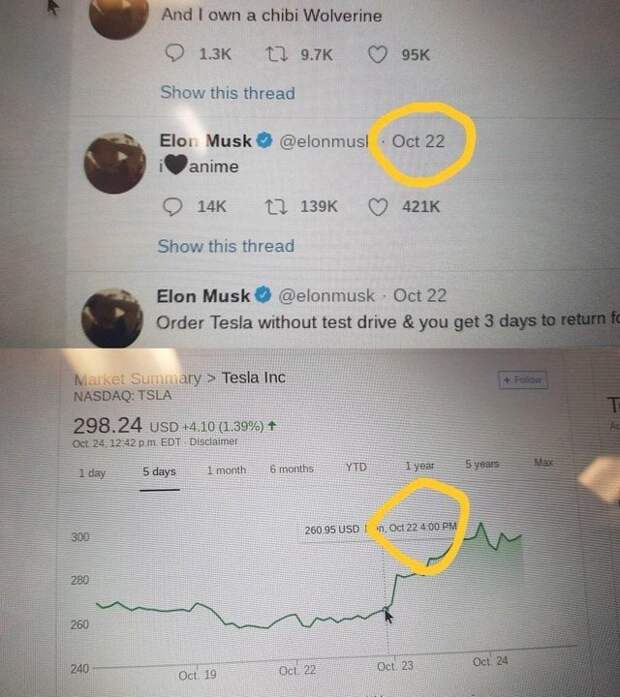
Task: Click heart icon showing 421K likes
Action: pyautogui.click(x=378, y=206)
